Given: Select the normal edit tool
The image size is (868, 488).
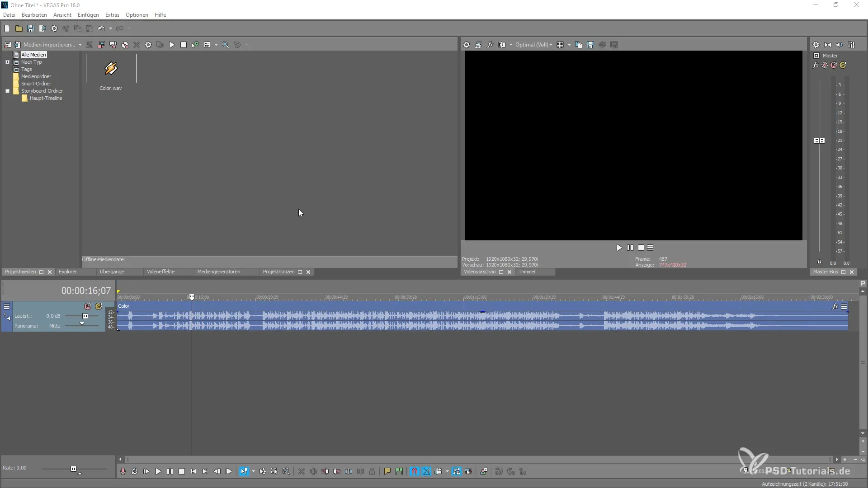Looking at the screenshot, I should tap(244, 471).
